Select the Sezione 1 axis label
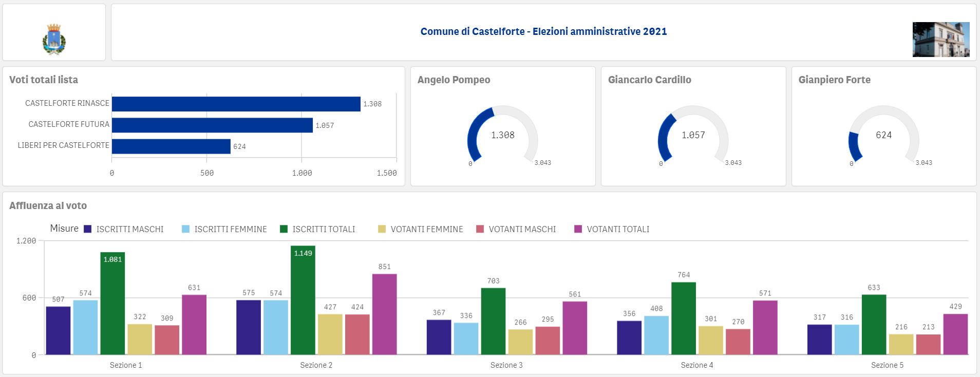The image size is (980, 377). [x=126, y=365]
